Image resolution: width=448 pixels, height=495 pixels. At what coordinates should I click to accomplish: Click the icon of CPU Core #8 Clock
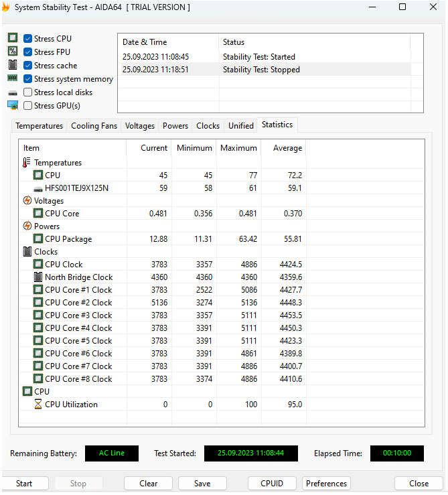[x=38, y=378]
